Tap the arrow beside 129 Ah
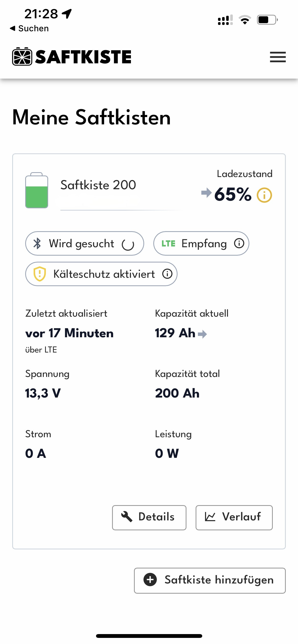 pos(202,334)
